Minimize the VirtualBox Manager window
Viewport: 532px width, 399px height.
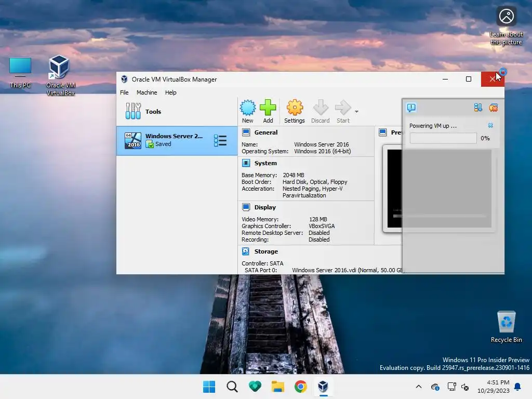pyautogui.click(x=445, y=79)
